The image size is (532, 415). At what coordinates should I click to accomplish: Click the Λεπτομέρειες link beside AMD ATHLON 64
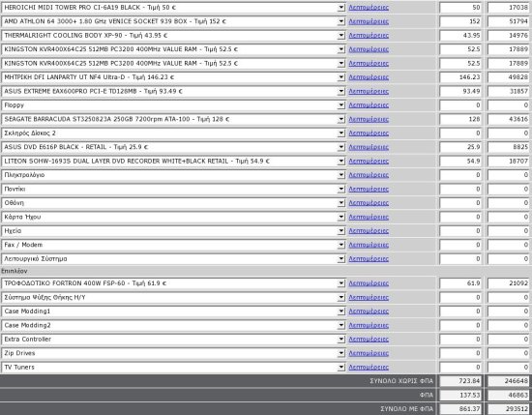click(x=369, y=21)
